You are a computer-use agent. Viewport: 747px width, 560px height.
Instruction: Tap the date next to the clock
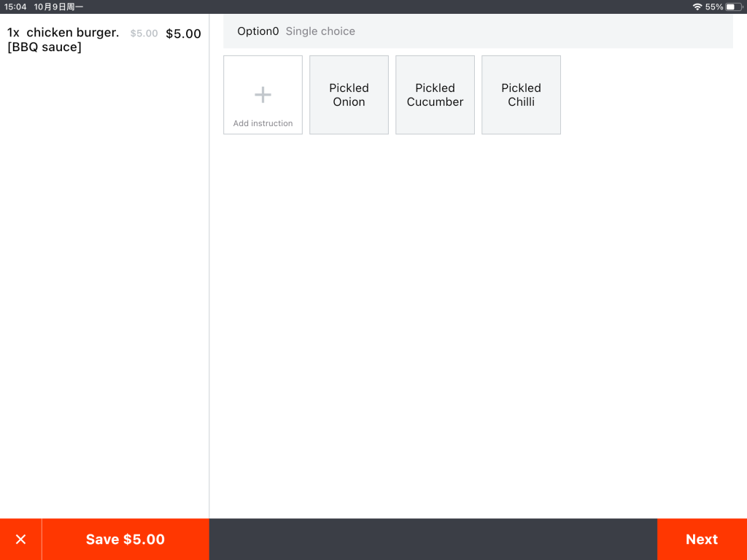(x=58, y=7)
